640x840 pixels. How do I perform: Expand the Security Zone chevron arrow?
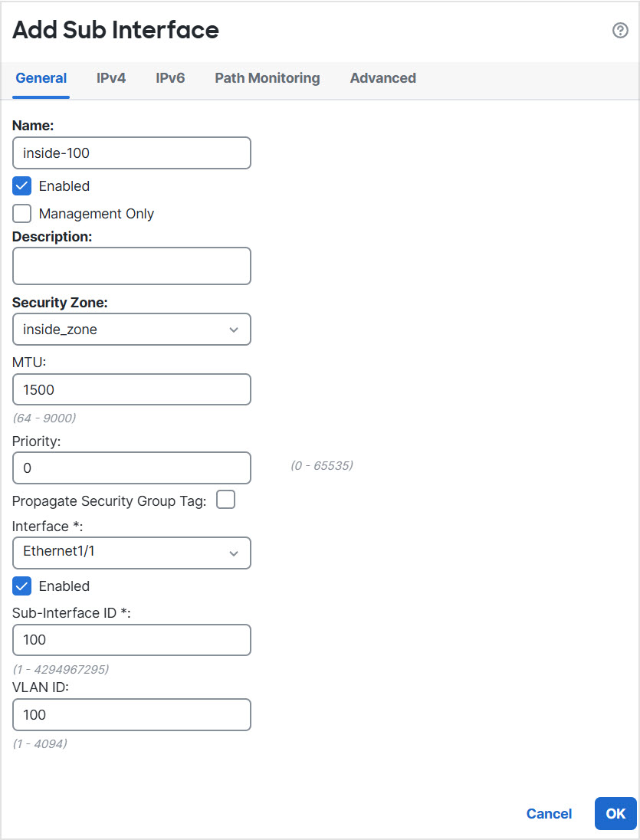click(x=234, y=329)
